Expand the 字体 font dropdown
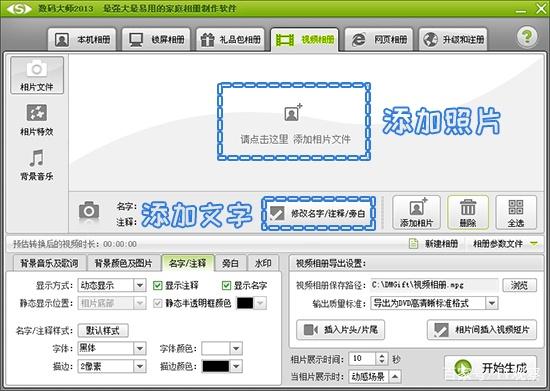The width and height of the screenshot is (550, 391). click(139, 348)
